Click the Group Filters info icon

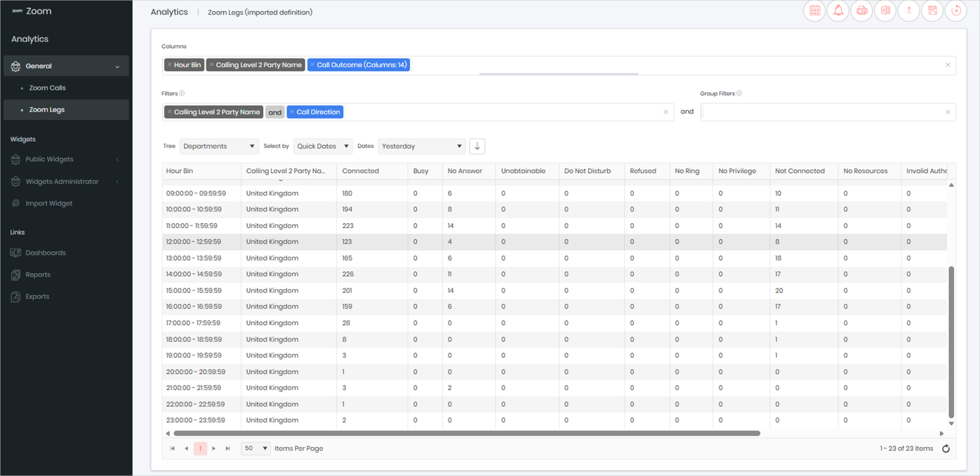point(739,93)
